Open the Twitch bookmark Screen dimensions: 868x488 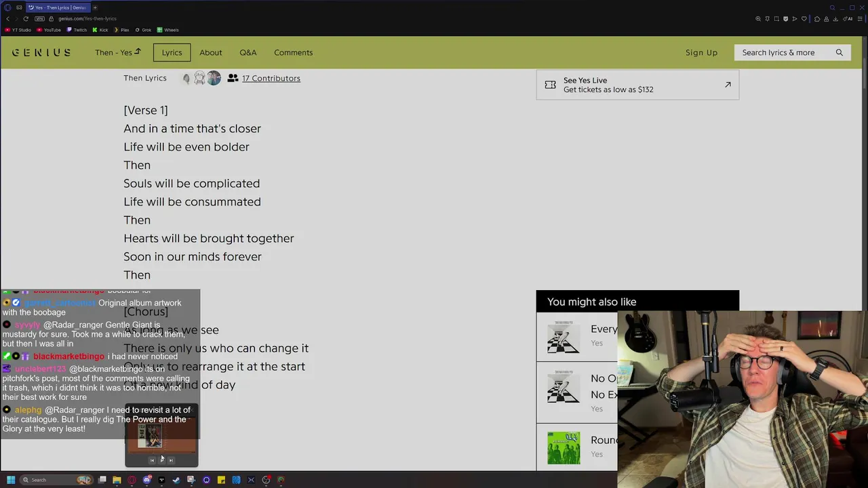point(77,30)
